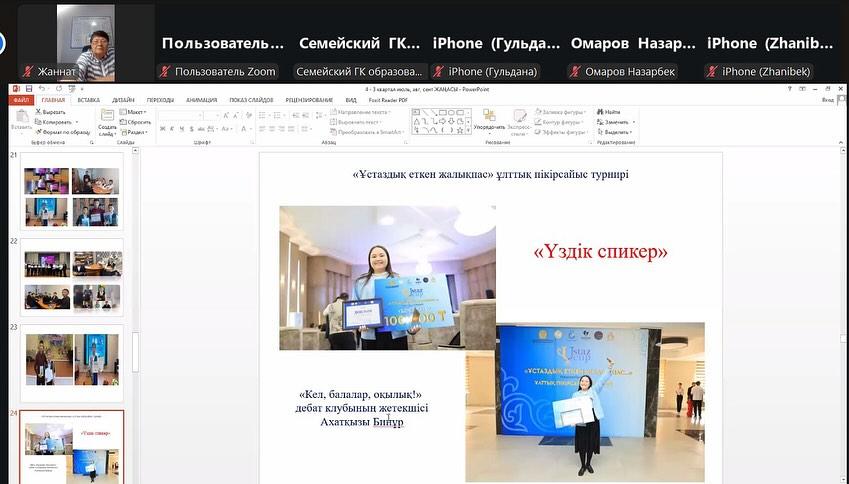Collapse the ribbon with the caret arrow
The width and height of the screenshot is (849, 484).
841,142
